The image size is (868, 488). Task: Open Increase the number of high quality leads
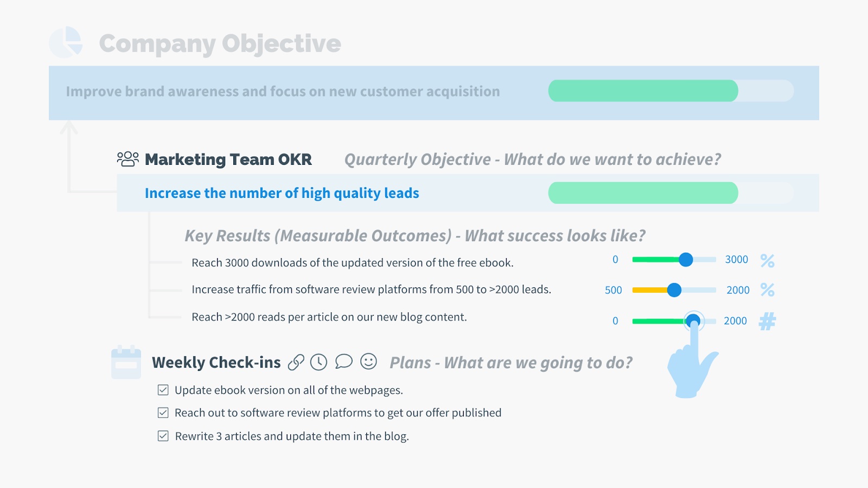(282, 193)
